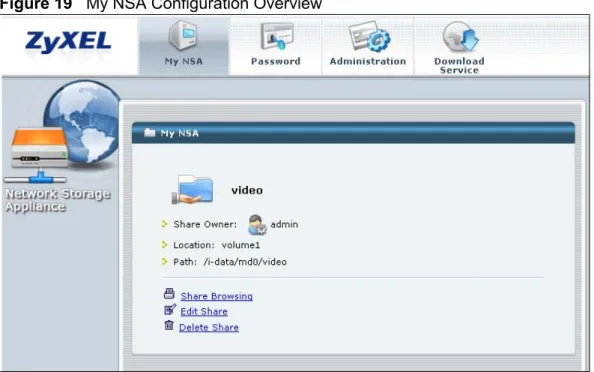This screenshot has height=372, width=594.
Task: Open the Password screen icon
Action: pyautogui.click(x=277, y=36)
